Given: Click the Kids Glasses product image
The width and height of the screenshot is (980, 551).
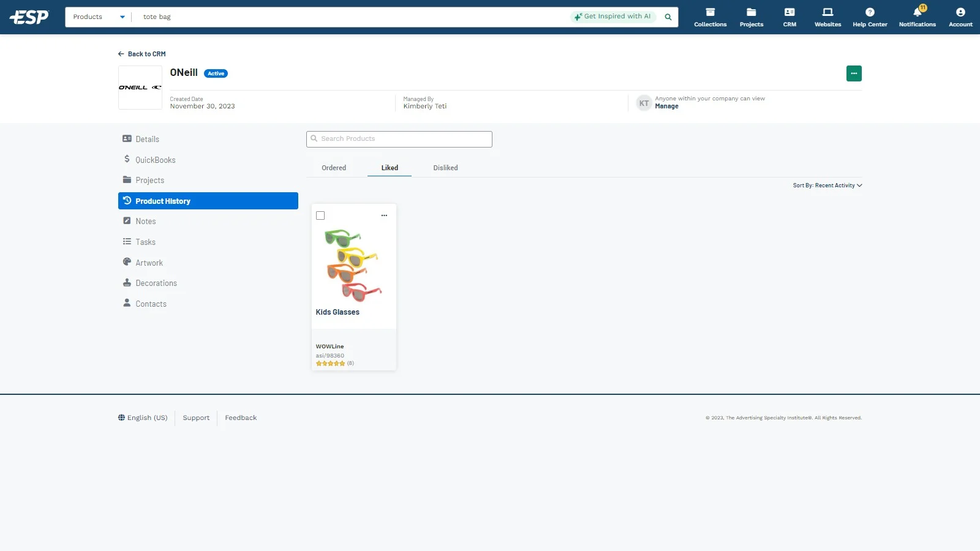Looking at the screenshot, I should (x=353, y=266).
